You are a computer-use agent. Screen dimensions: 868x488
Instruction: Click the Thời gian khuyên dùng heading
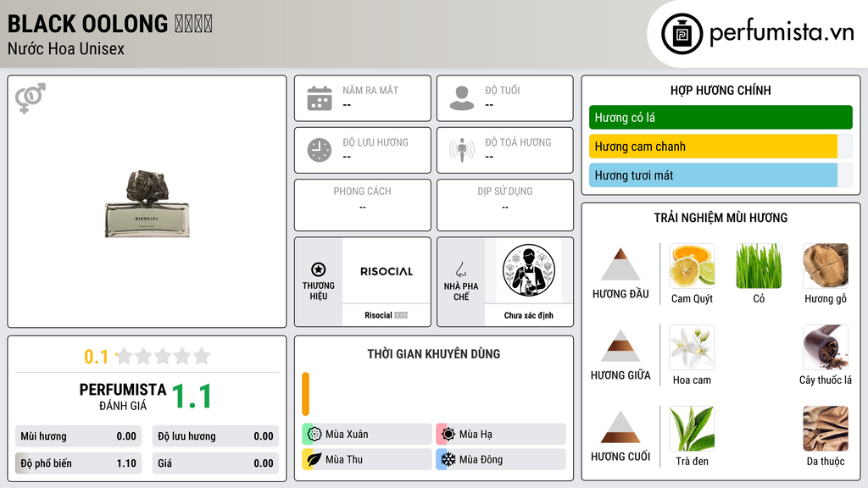[434, 353]
